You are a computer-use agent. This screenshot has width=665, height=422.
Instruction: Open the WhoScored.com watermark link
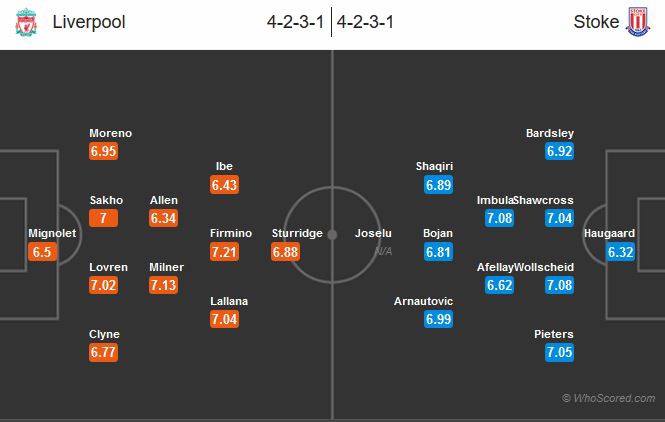coord(608,398)
